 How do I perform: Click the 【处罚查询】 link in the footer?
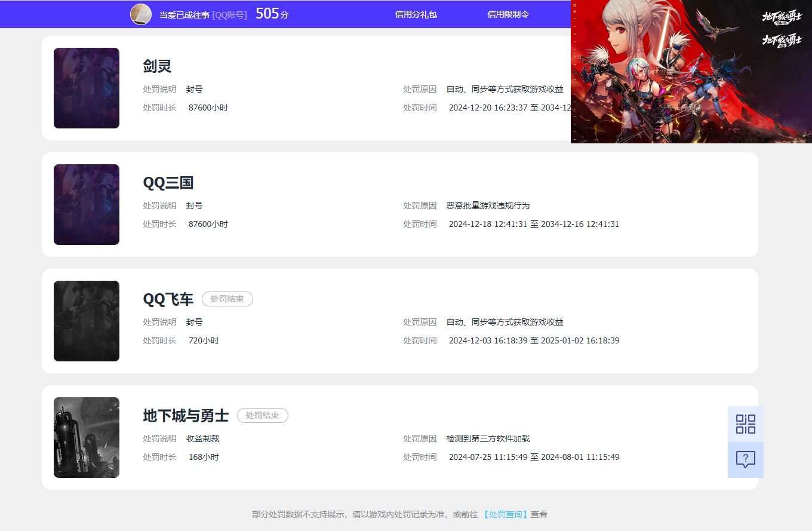click(506, 514)
